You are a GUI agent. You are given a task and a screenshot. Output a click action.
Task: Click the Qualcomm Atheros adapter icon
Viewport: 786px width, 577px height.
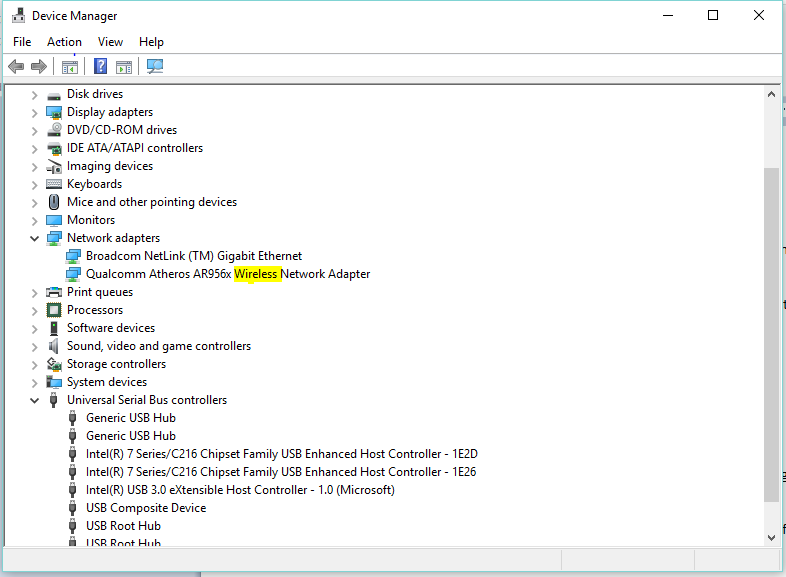click(73, 274)
